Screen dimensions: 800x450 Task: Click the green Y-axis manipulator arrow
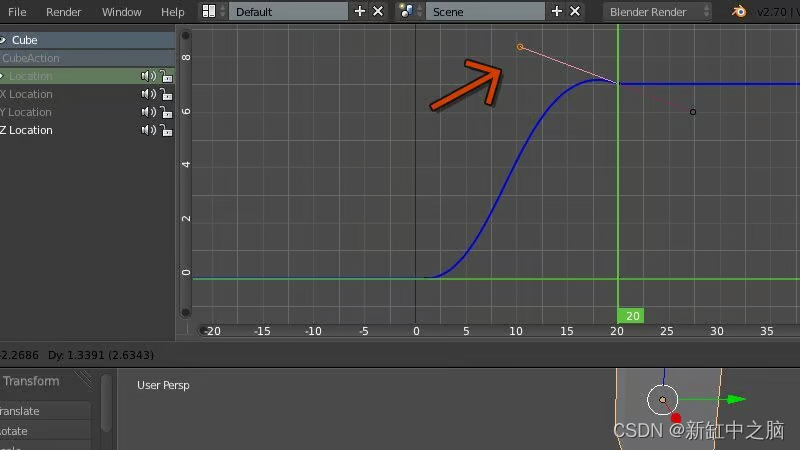736,399
